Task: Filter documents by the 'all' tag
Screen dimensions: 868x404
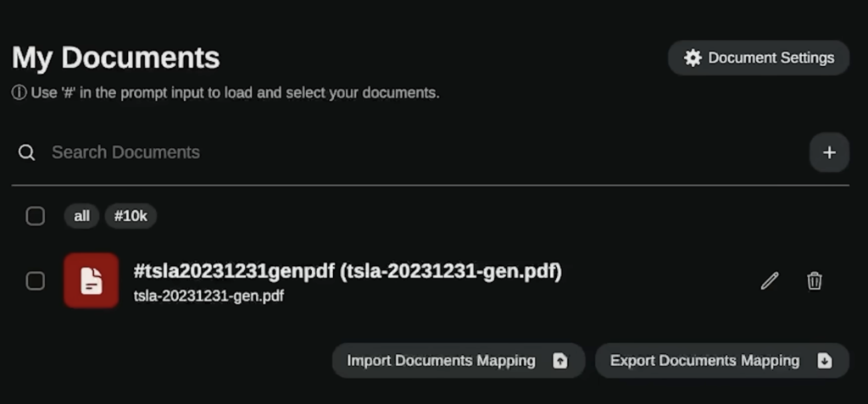Action: tap(82, 216)
